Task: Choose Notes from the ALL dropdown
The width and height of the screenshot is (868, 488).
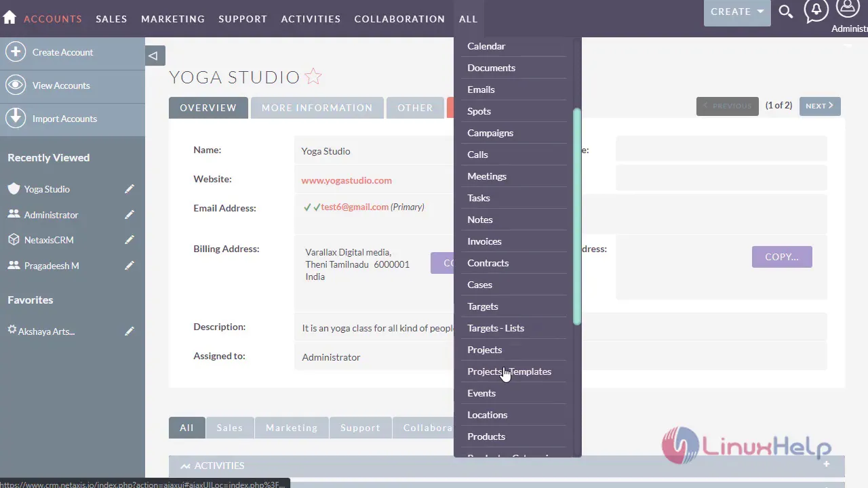Action: coord(480,220)
